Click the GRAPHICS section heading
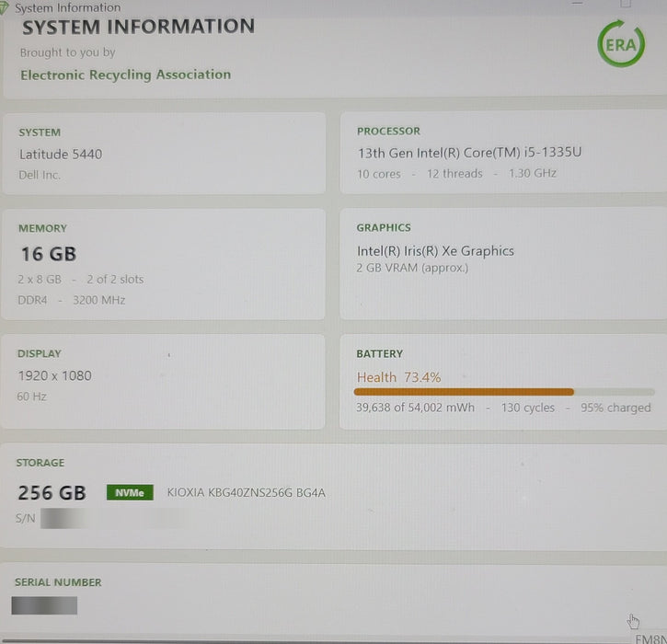This screenshot has width=667, height=644. pyautogui.click(x=384, y=227)
